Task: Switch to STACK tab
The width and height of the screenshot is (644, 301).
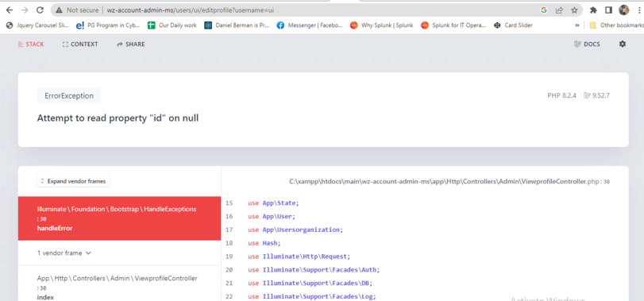Action: point(31,44)
